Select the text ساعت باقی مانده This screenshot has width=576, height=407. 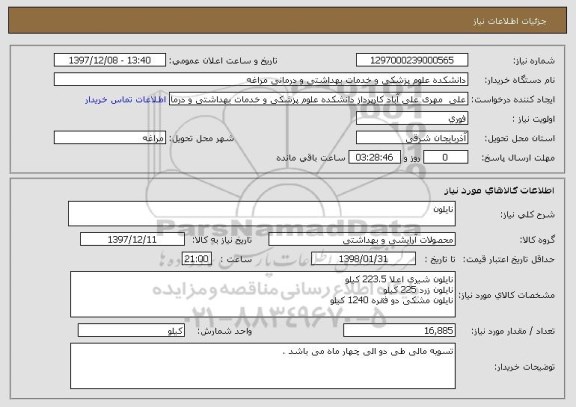(311, 158)
